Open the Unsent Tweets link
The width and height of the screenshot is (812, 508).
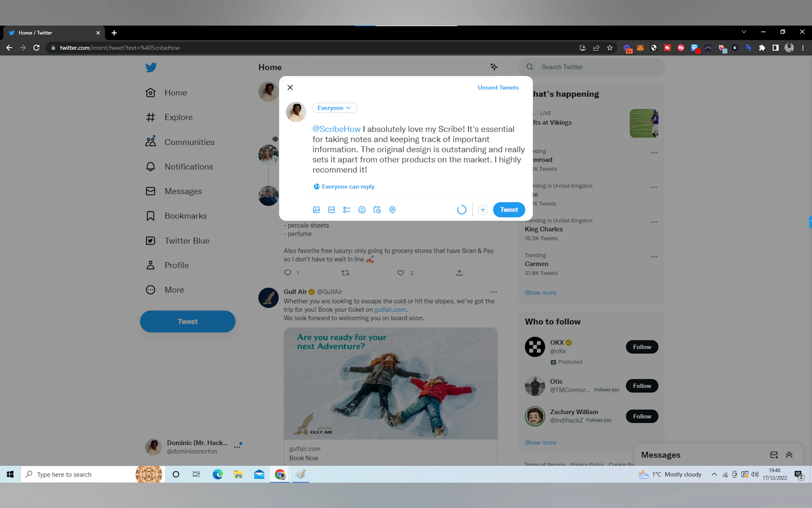498,87
